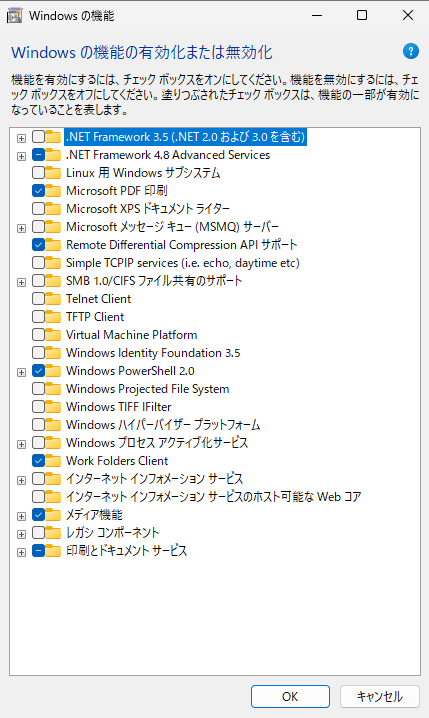Uncheck Remote Differential Compression API サポート
The height and width of the screenshot is (718, 429).
coord(38,245)
